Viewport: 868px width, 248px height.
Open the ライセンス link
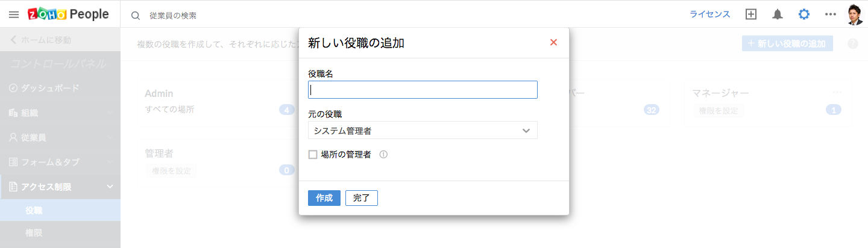pyautogui.click(x=710, y=14)
